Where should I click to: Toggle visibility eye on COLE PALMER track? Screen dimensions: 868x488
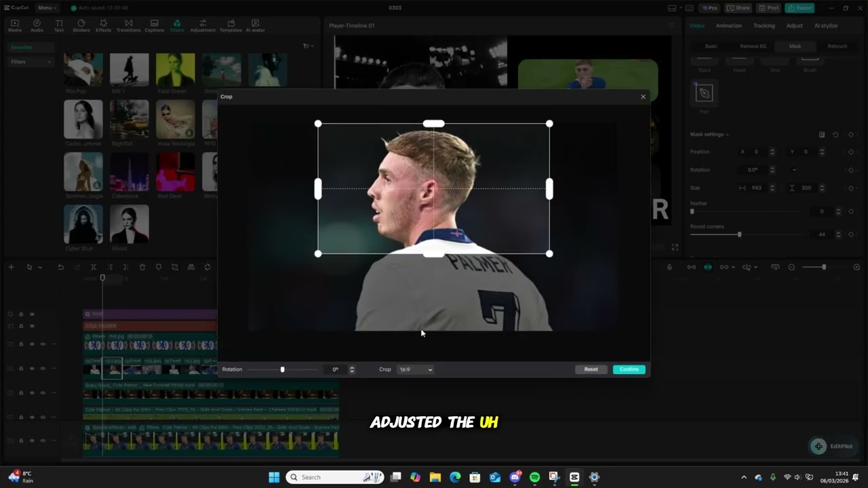(x=32, y=326)
